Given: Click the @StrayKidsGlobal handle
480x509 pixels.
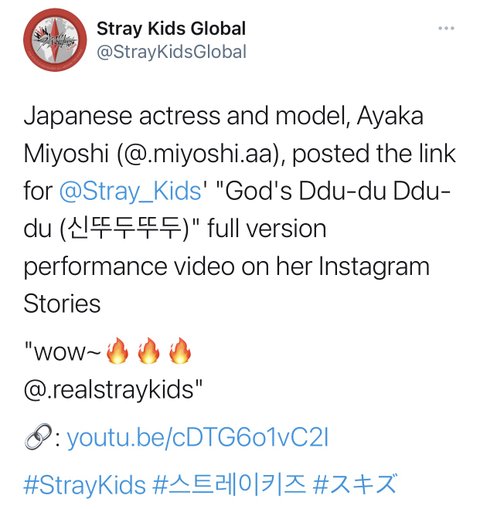Looking at the screenshot, I should [x=172, y=52].
